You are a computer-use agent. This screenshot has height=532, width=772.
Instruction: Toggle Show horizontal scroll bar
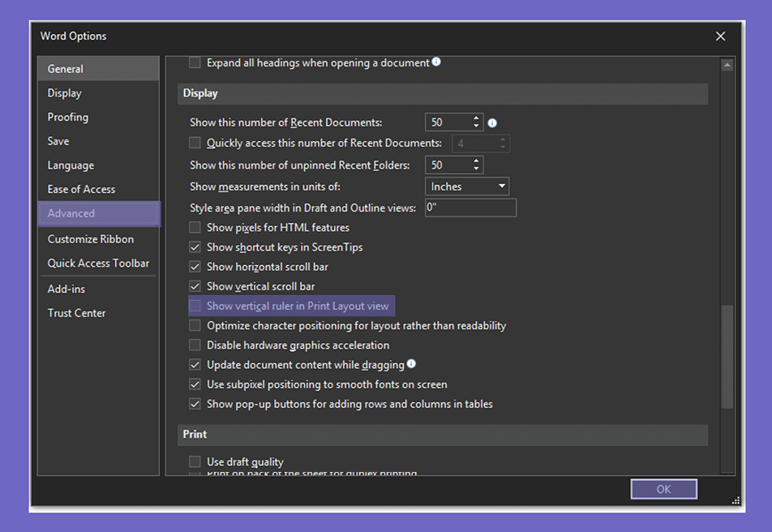(x=195, y=267)
